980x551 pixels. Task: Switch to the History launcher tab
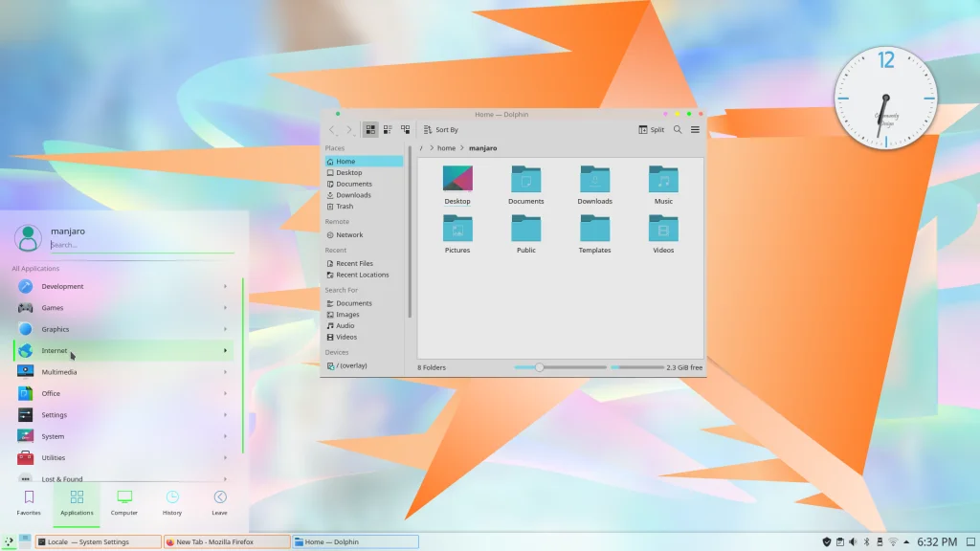(172, 503)
